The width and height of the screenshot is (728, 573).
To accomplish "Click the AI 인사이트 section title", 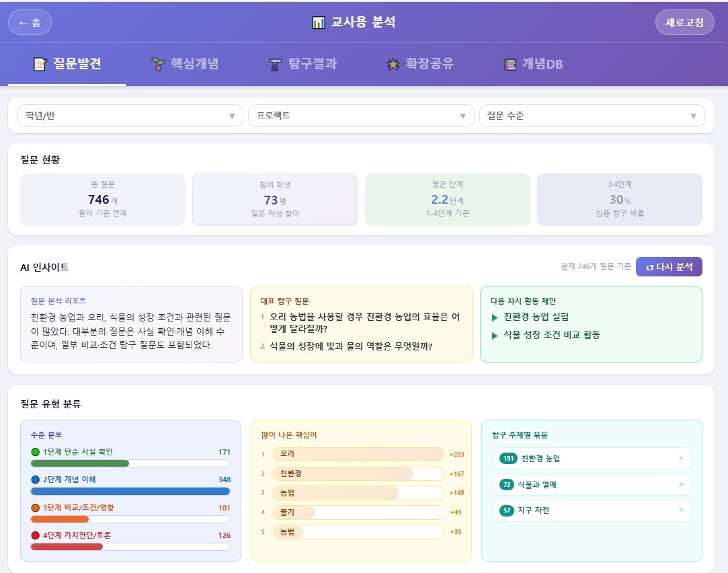I will pyautogui.click(x=44, y=268).
